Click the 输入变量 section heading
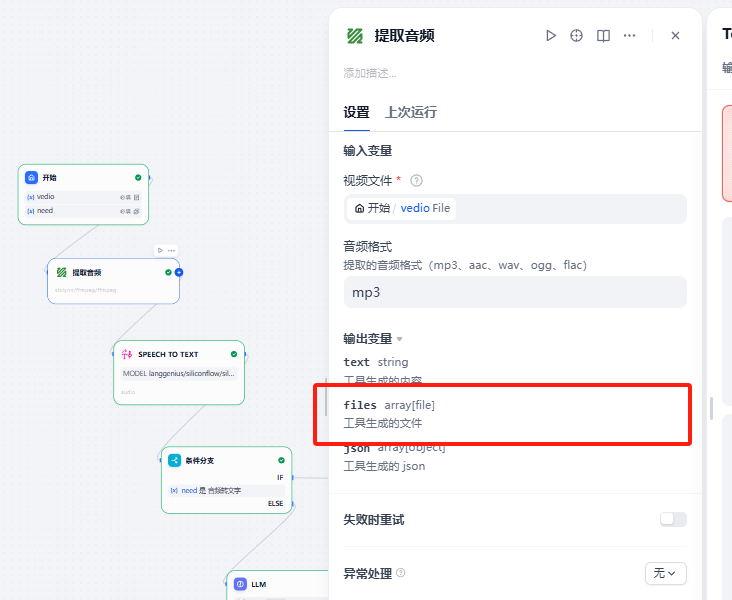 (368, 151)
